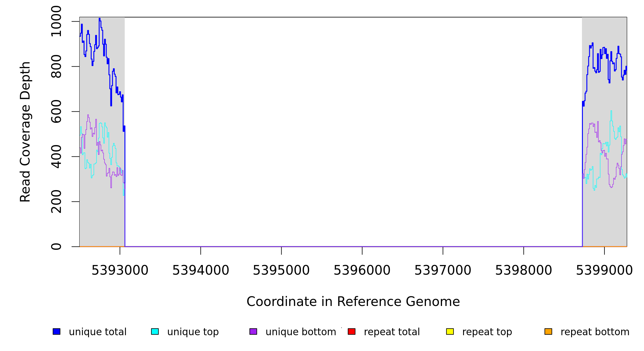The width and height of the screenshot is (644, 351).
Task: Click the 5393000 x-axis tick label
Action: (120, 270)
